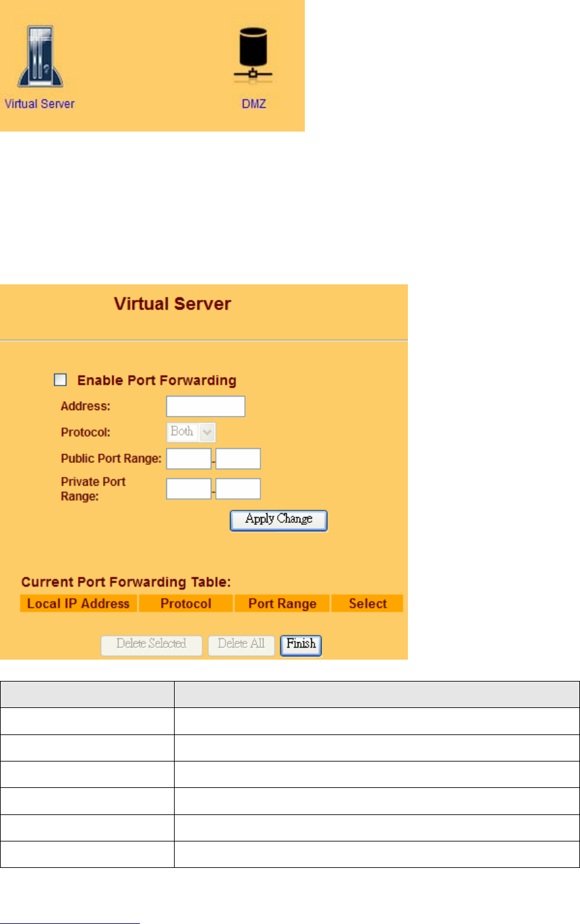Image resolution: width=580 pixels, height=924 pixels.
Task: Click the Delete All button
Action: point(241,645)
